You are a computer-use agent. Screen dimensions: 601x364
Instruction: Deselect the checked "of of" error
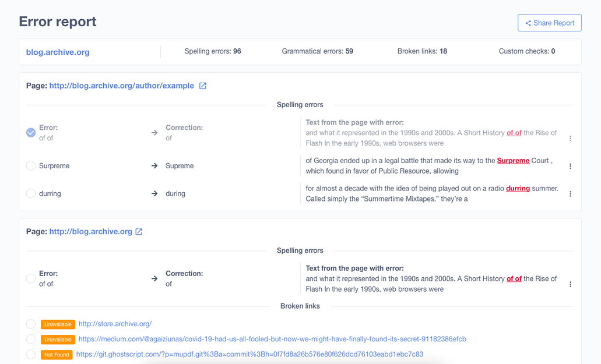(x=30, y=132)
